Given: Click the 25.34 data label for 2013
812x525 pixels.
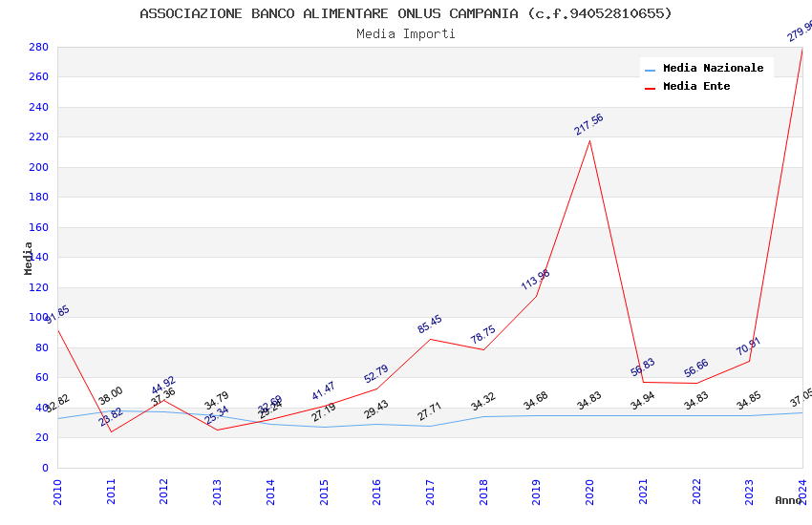Looking at the screenshot, I should (x=217, y=415).
